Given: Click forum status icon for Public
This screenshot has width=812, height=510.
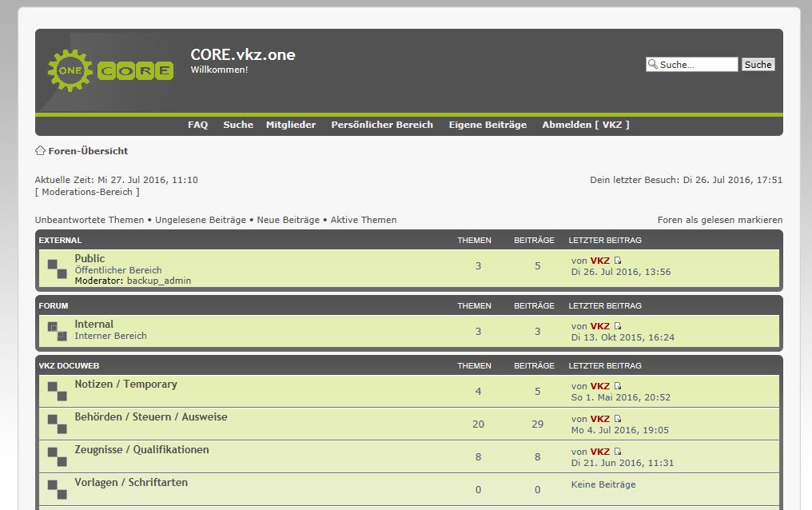Looking at the screenshot, I should (x=57, y=269).
